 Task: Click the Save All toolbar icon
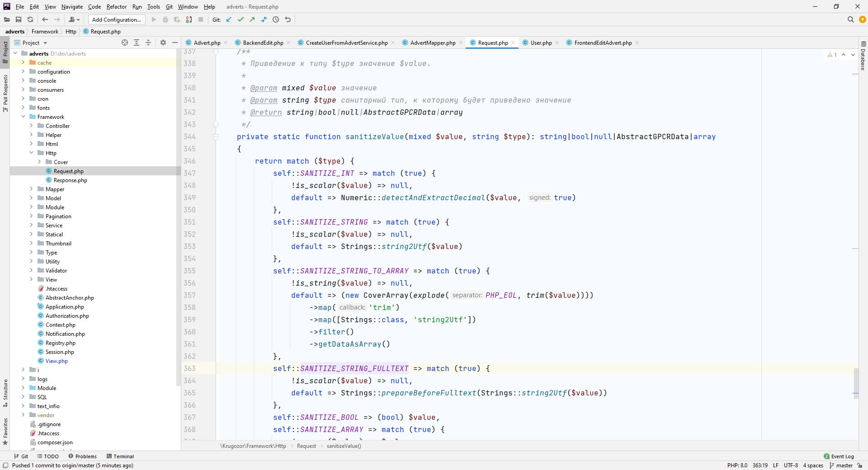coord(19,19)
